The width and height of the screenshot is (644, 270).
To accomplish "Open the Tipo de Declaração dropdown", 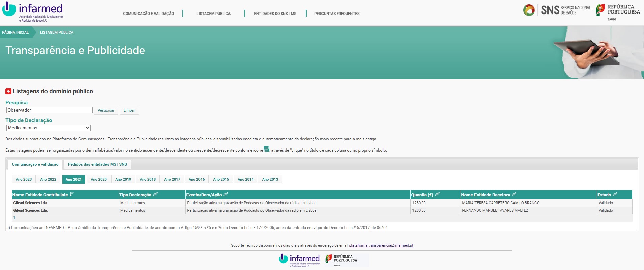I will click(49, 128).
